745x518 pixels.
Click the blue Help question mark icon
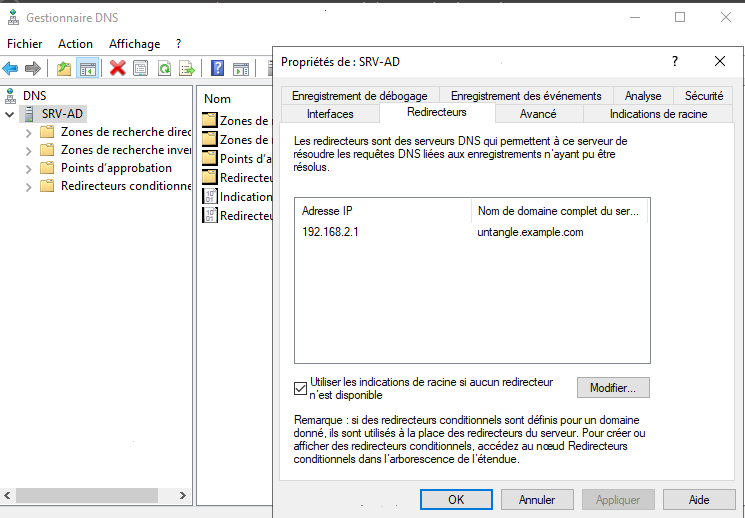pos(217,68)
